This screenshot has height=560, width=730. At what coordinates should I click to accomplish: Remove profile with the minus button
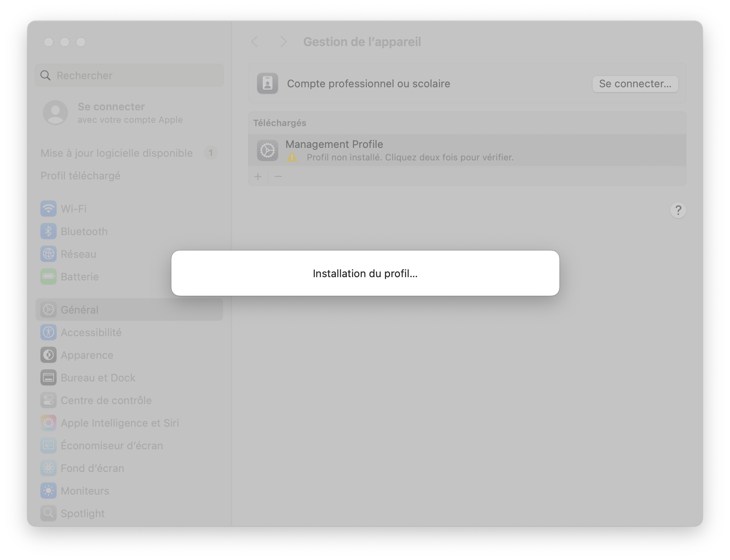(x=278, y=177)
